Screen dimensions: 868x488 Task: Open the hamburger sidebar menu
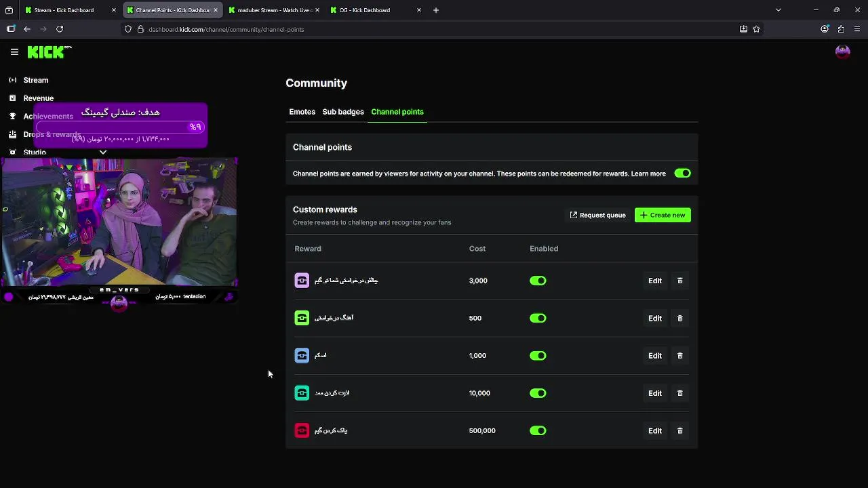click(x=14, y=52)
